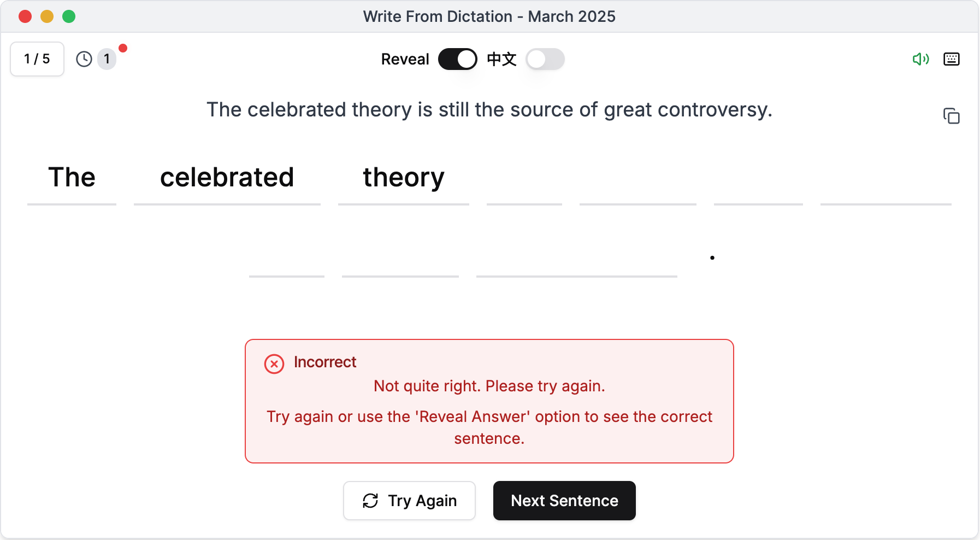Viewport: 980px width, 540px height.
Task: Click the Try Again button
Action: pos(409,501)
